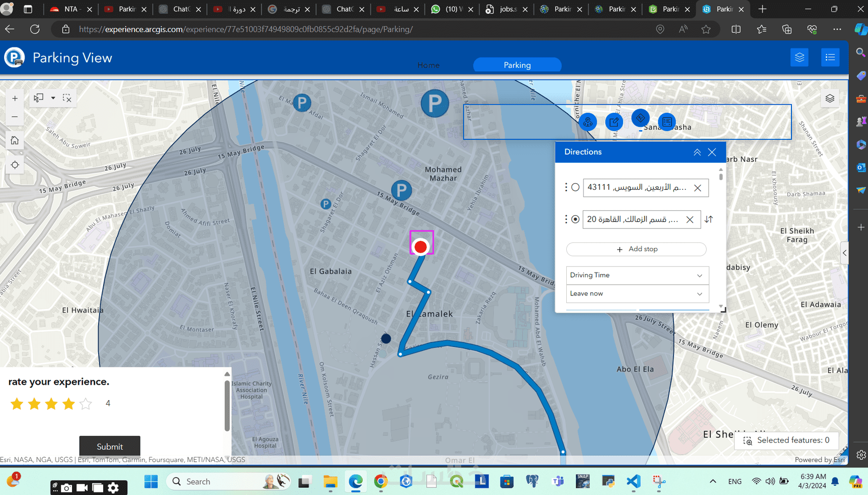This screenshot has width=868, height=495.
Task: Open the browser sidebar search icon
Action: 861,52
